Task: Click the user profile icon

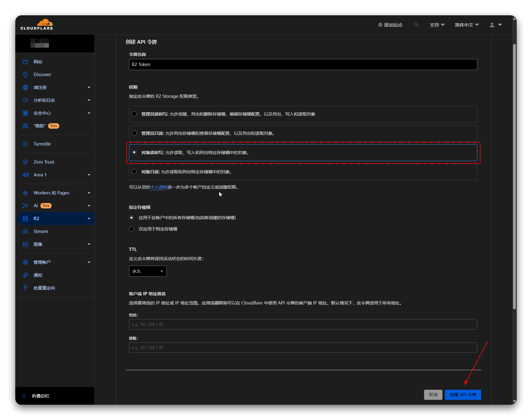Action: click(x=492, y=25)
